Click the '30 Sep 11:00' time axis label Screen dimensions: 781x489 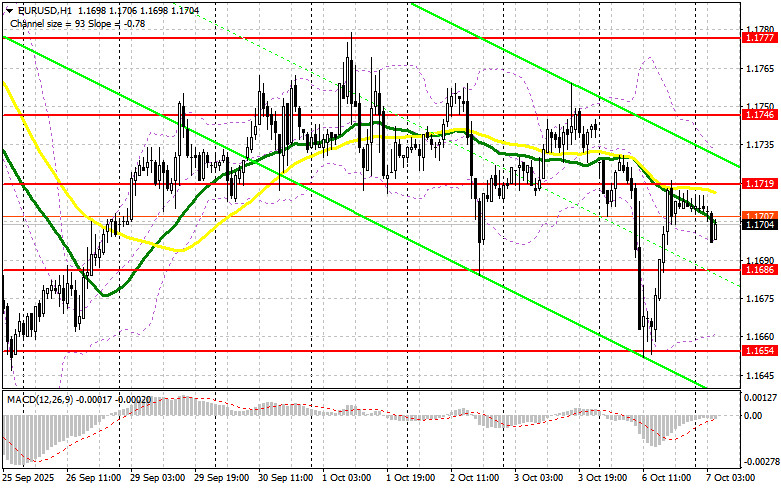click(x=285, y=478)
